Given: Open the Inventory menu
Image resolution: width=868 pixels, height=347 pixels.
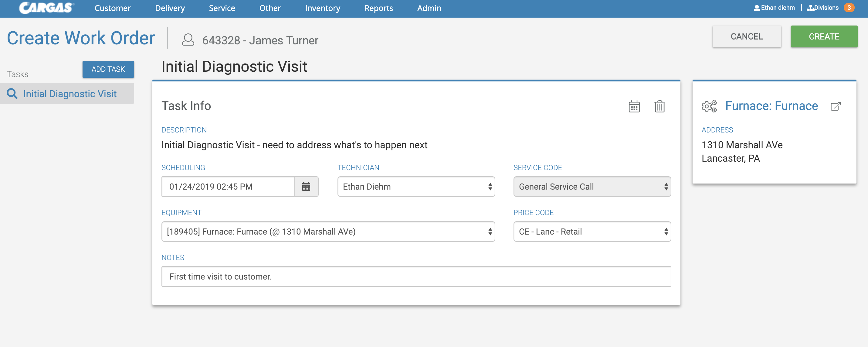Looking at the screenshot, I should pos(323,8).
